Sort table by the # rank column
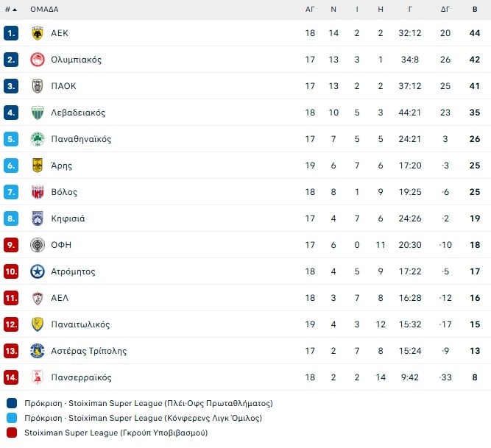Image resolution: width=491 pixels, height=448 pixels. tap(10, 10)
